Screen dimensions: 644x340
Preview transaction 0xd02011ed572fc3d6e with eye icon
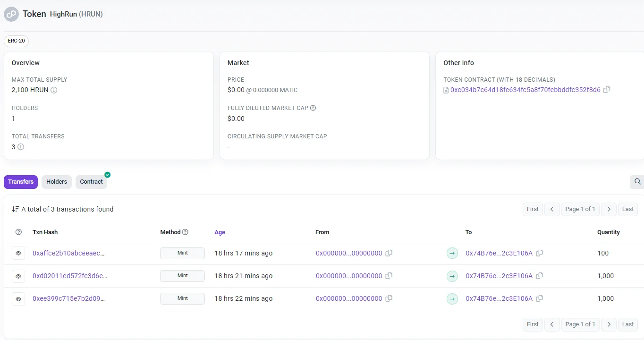coord(18,276)
